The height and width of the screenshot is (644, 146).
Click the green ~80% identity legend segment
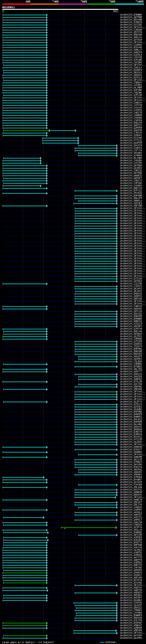pyautogui.click(x=101, y=4)
